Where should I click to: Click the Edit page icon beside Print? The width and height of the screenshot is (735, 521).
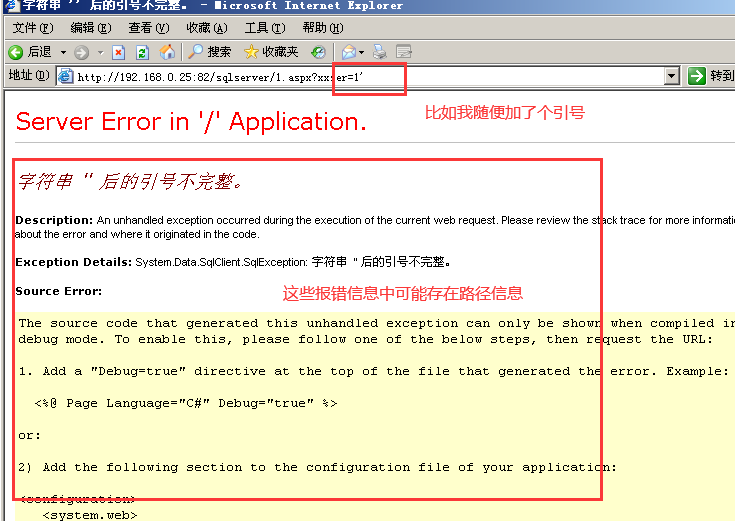pos(404,52)
